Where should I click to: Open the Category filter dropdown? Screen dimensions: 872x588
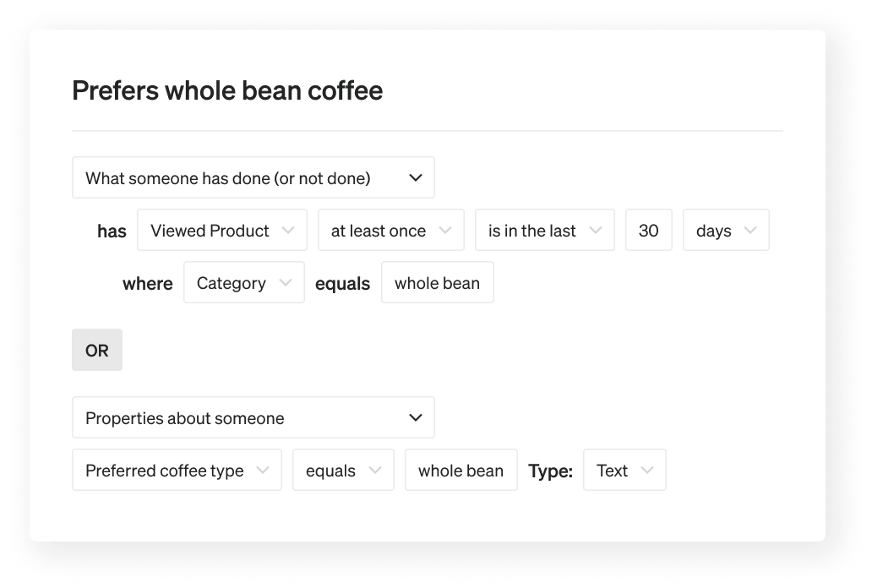tap(244, 282)
